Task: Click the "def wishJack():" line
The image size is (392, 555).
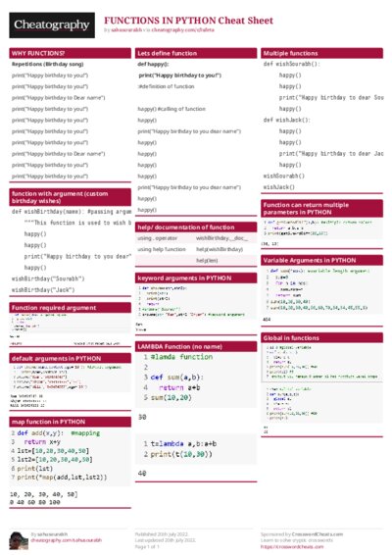Action: (286, 120)
